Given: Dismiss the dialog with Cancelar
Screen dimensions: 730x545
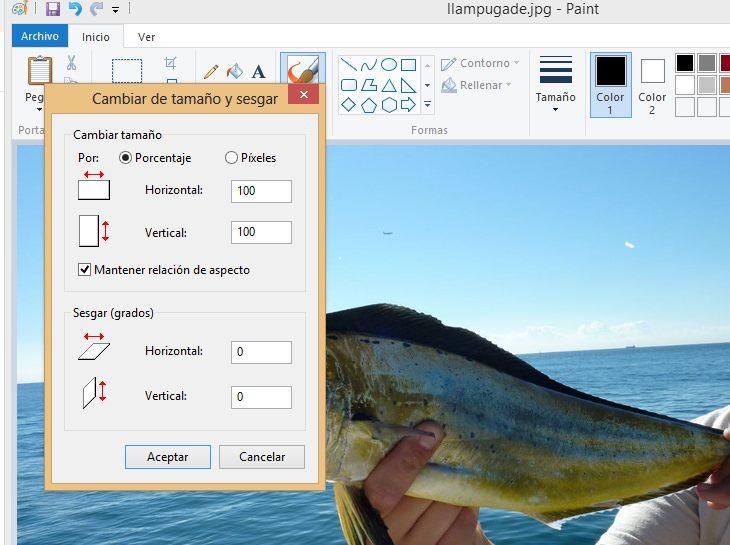Looking at the screenshot, I should tap(262, 457).
